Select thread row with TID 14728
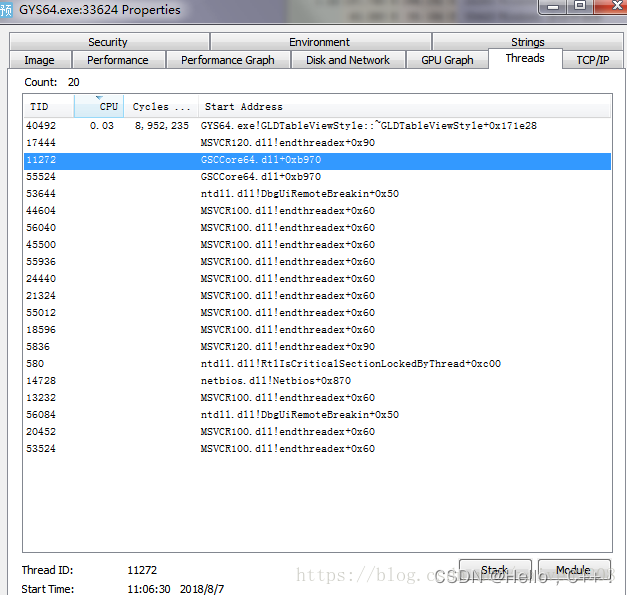Image resolution: width=627 pixels, height=595 pixels. 317,381
